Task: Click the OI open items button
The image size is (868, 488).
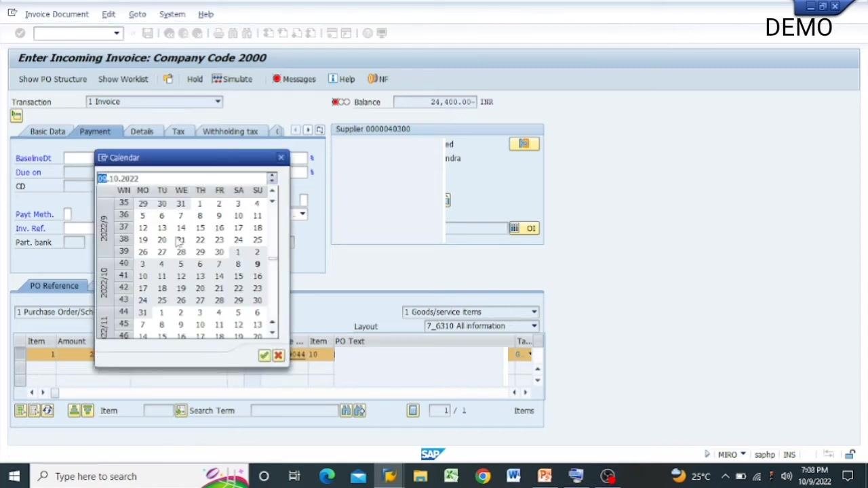Action: tap(524, 228)
